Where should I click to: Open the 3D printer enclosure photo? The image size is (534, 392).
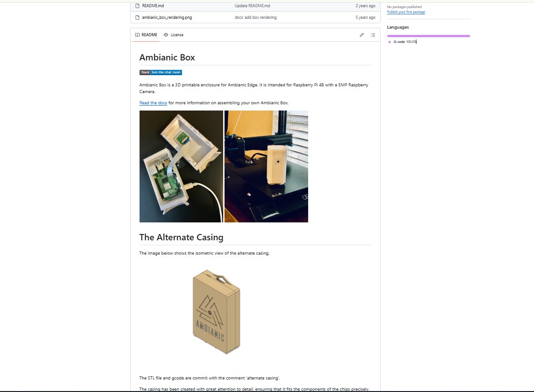click(266, 166)
